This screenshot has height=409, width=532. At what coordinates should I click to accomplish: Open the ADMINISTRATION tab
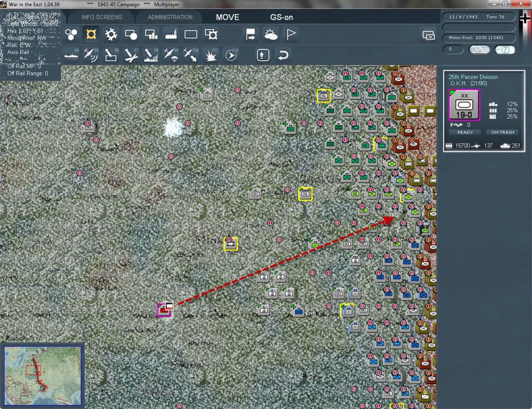pyautogui.click(x=170, y=17)
